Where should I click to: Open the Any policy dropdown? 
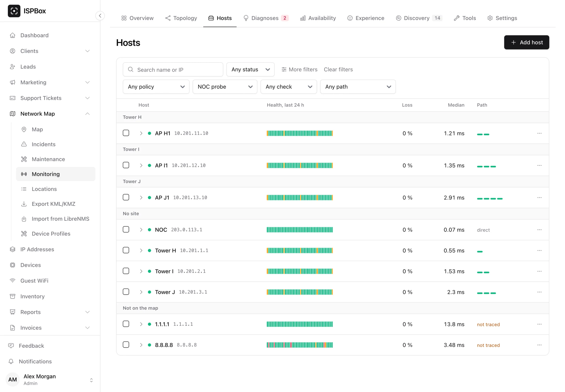(156, 87)
